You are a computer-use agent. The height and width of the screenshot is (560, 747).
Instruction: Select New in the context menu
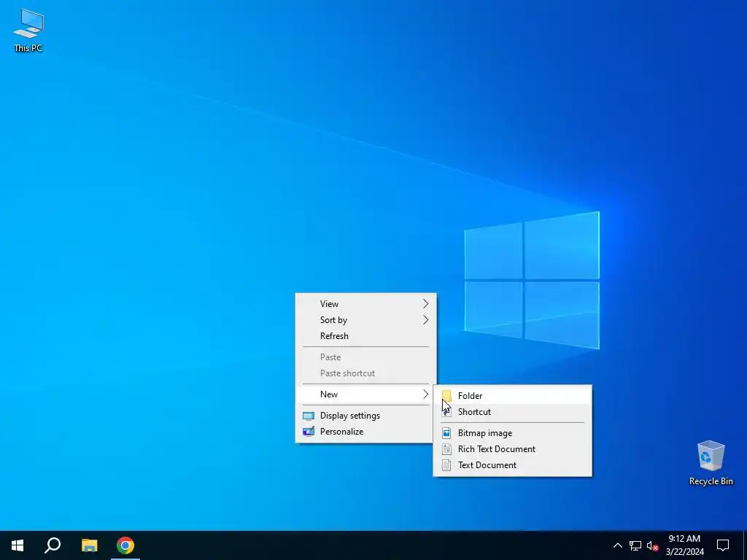366,394
